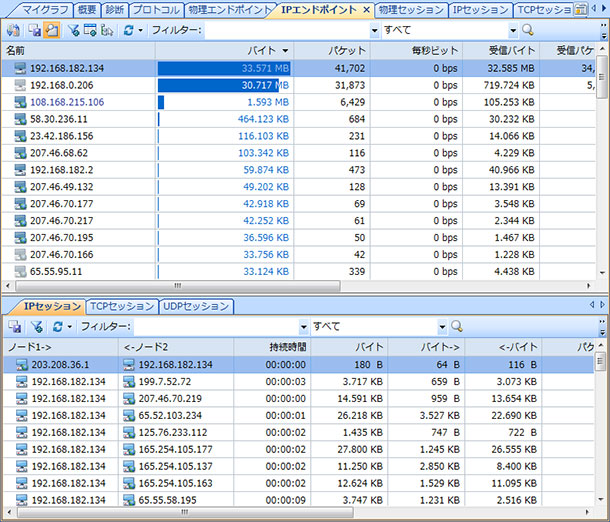
Task: Click the save icon in upper toolbar
Action: (x=32, y=30)
